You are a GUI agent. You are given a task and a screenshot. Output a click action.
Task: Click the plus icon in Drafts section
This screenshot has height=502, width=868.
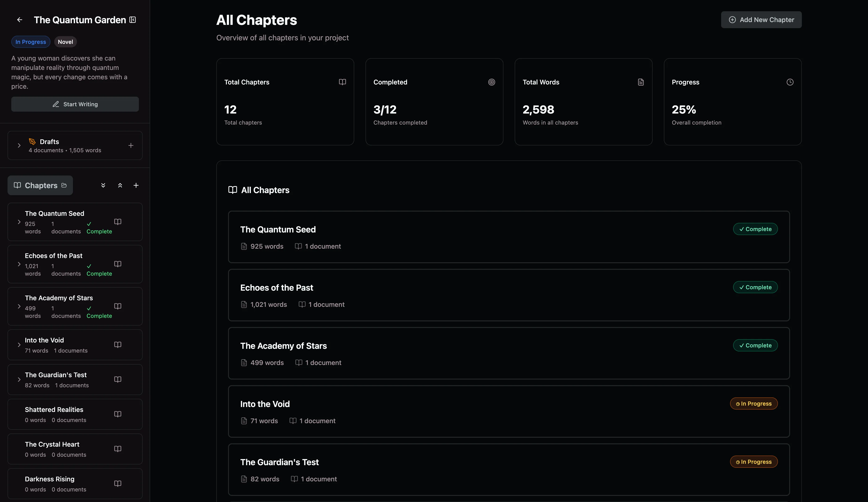(x=131, y=146)
